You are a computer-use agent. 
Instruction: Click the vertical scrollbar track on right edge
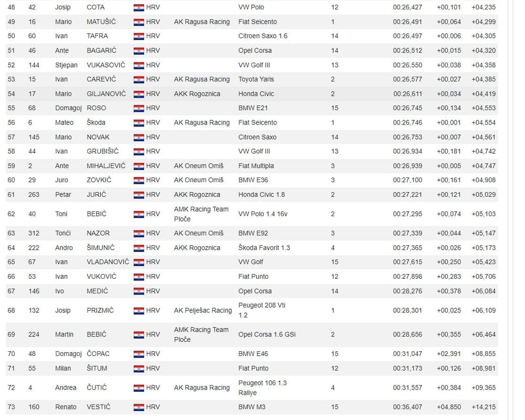pyautogui.click(x=511, y=210)
